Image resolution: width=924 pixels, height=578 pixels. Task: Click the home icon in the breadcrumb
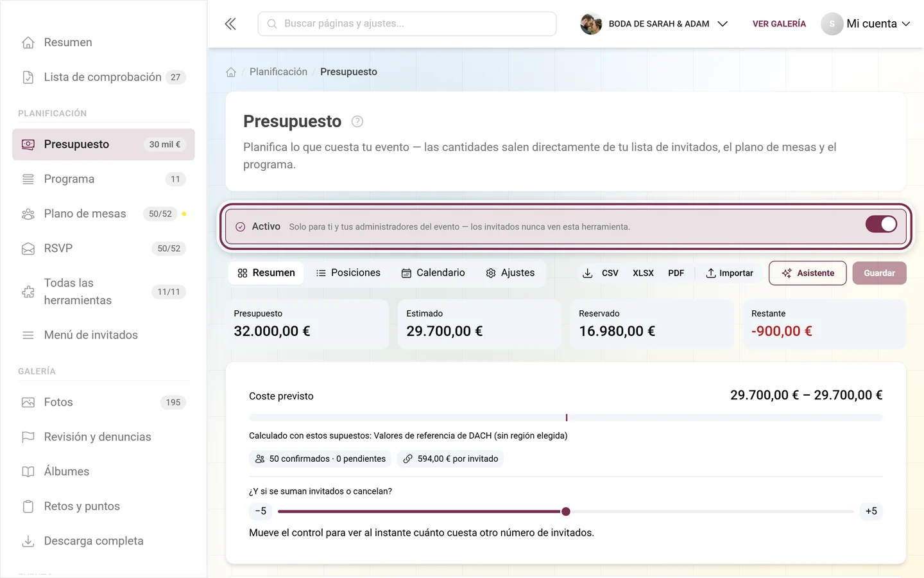pyautogui.click(x=231, y=72)
